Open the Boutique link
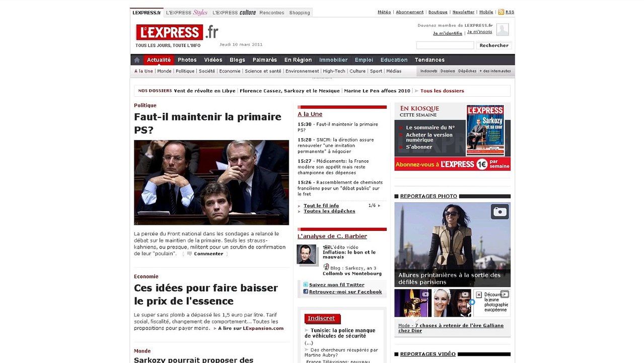644x363 pixels. point(438,12)
